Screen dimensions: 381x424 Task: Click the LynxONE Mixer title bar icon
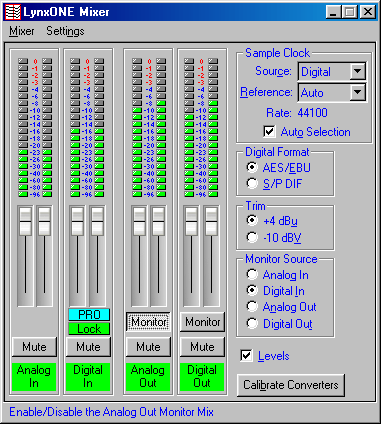tap(13, 12)
